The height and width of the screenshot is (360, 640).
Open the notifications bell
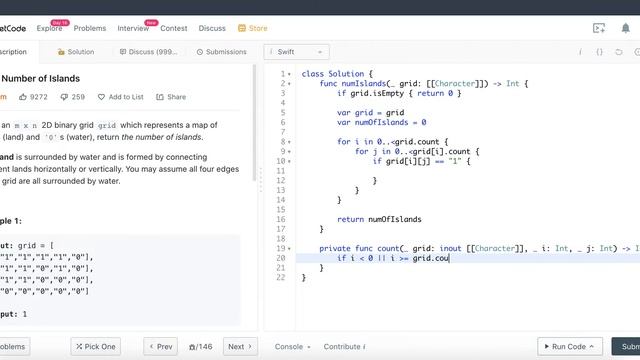[x=625, y=28]
